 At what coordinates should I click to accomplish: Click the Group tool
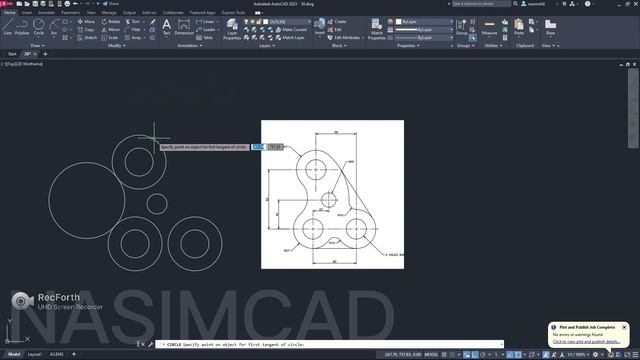click(461, 27)
